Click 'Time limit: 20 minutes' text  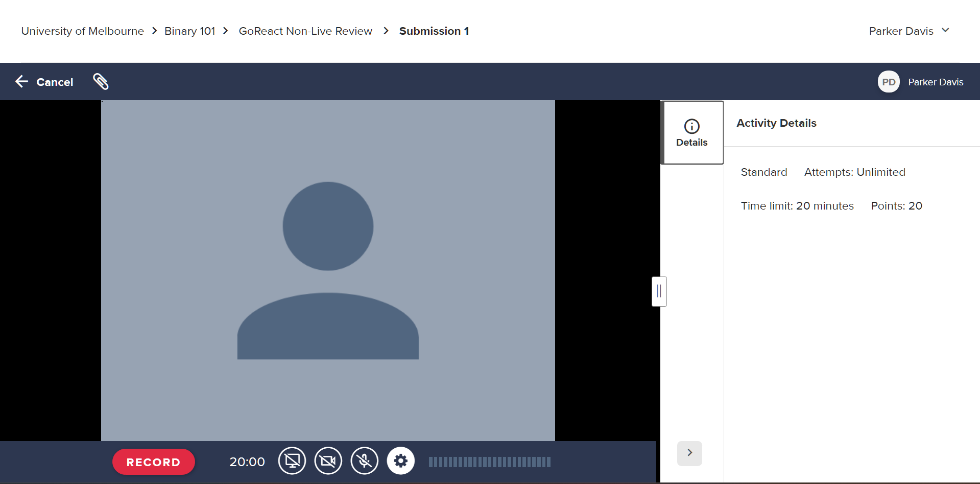pos(797,206)
